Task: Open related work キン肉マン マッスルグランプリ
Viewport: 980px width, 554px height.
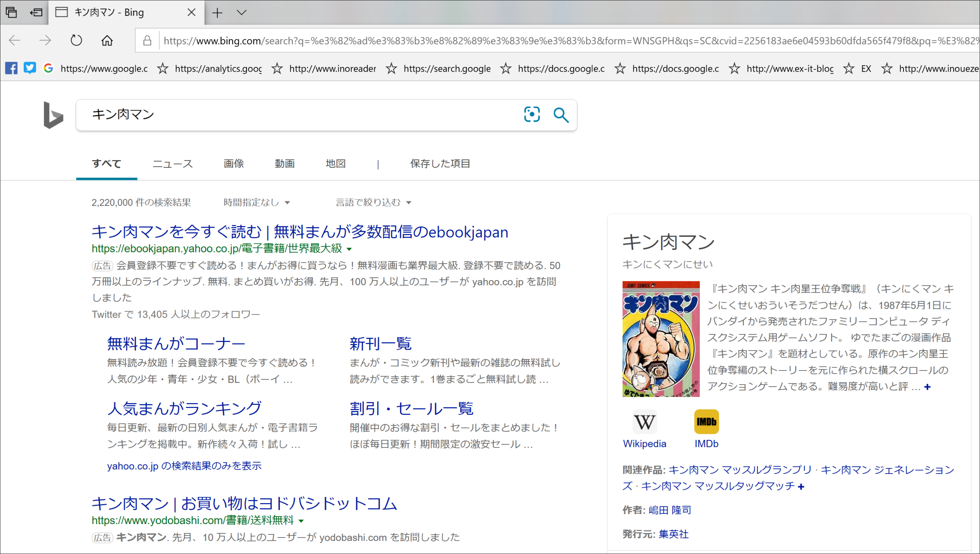Action: click(740, 470)
